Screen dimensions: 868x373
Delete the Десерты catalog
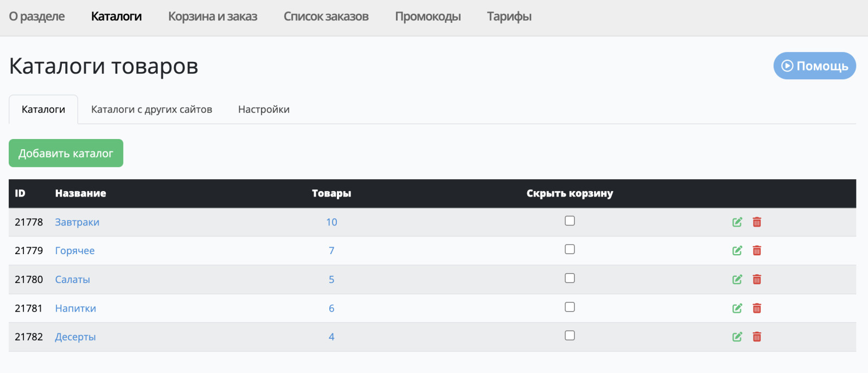[757, 337]
